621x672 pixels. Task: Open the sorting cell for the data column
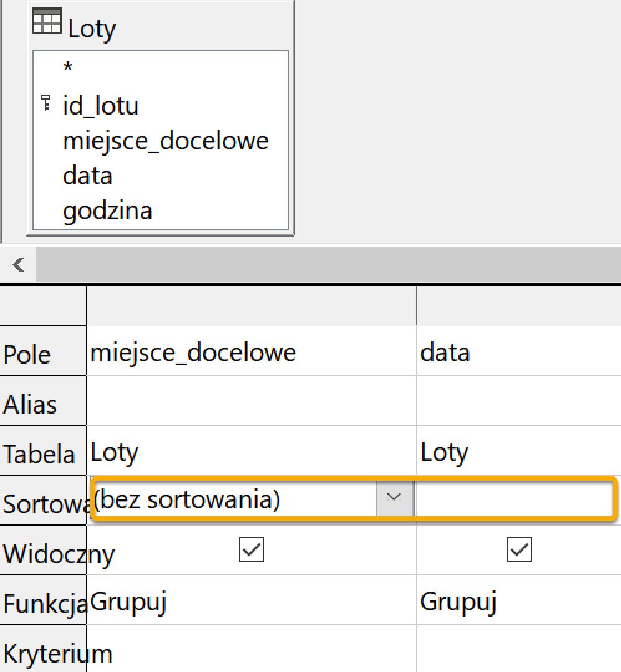point(517,498)
